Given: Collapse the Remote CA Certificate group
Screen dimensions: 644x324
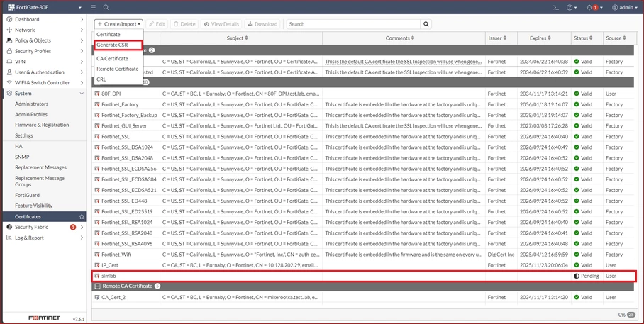Looking at the screenshot, I should point(97,286).
